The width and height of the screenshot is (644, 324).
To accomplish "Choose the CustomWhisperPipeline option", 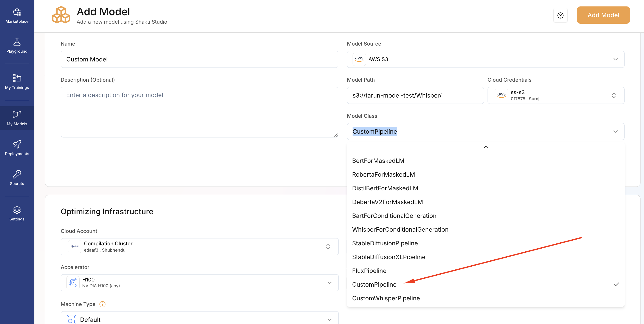I will (386, 298).
